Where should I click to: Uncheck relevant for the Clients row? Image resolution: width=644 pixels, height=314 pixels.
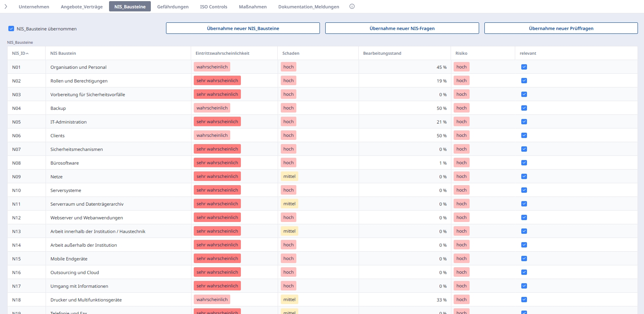tap(524, 135)
